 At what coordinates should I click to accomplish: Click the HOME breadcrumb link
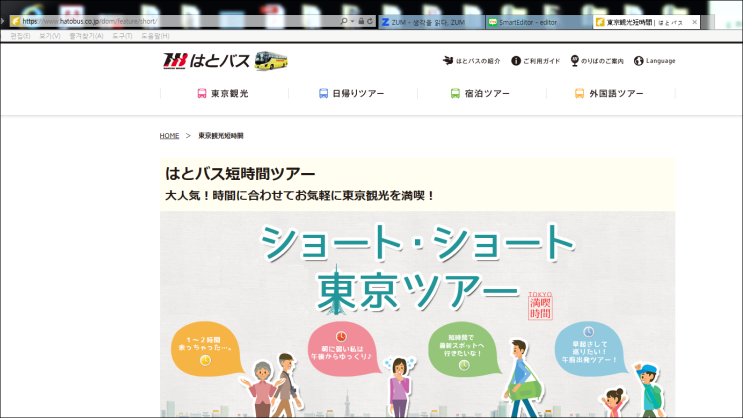[169, 136]
